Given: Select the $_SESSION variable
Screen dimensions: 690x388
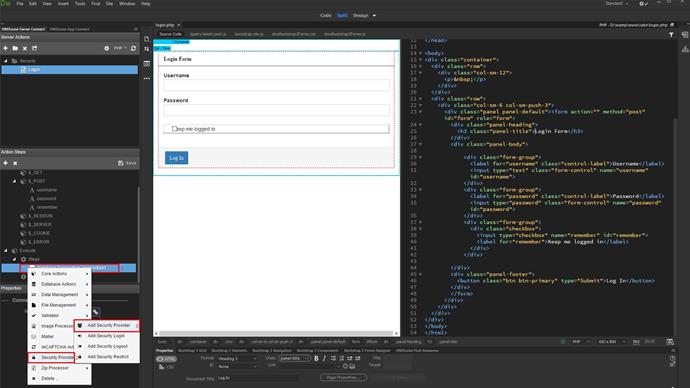Looking at the screenshot, I should pyautogui.click(x=40, y=216).
